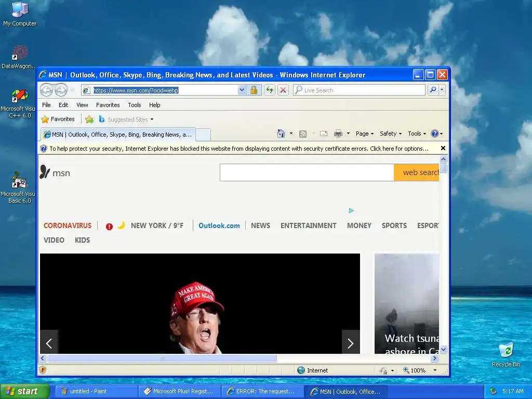Open the KIDS section link

pos(83,240)
